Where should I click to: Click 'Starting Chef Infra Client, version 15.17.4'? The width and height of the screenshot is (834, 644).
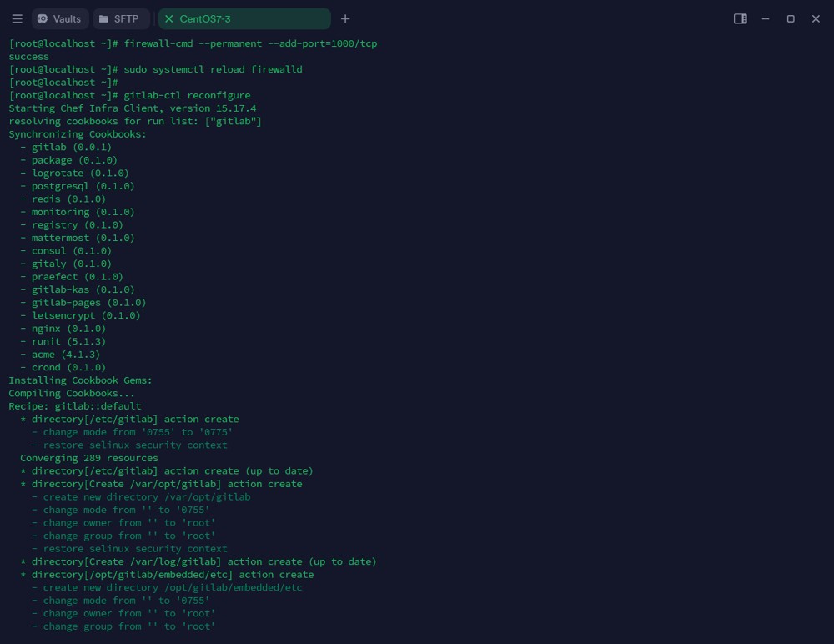coord(133,108)
